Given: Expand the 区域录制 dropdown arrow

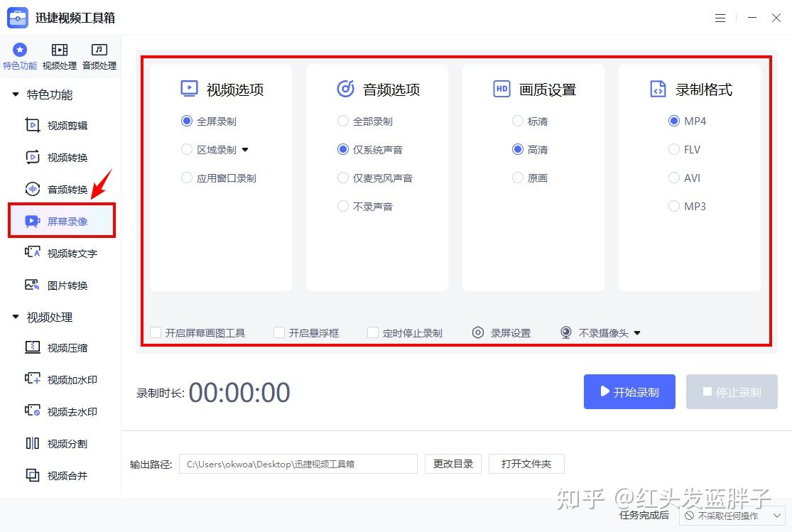Looking at the screenshot, I should (x=245, y=150).
